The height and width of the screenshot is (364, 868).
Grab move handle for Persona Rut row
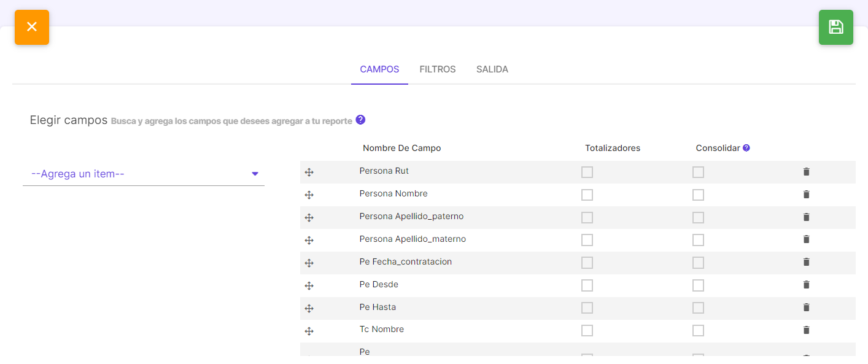click(309, 172)
